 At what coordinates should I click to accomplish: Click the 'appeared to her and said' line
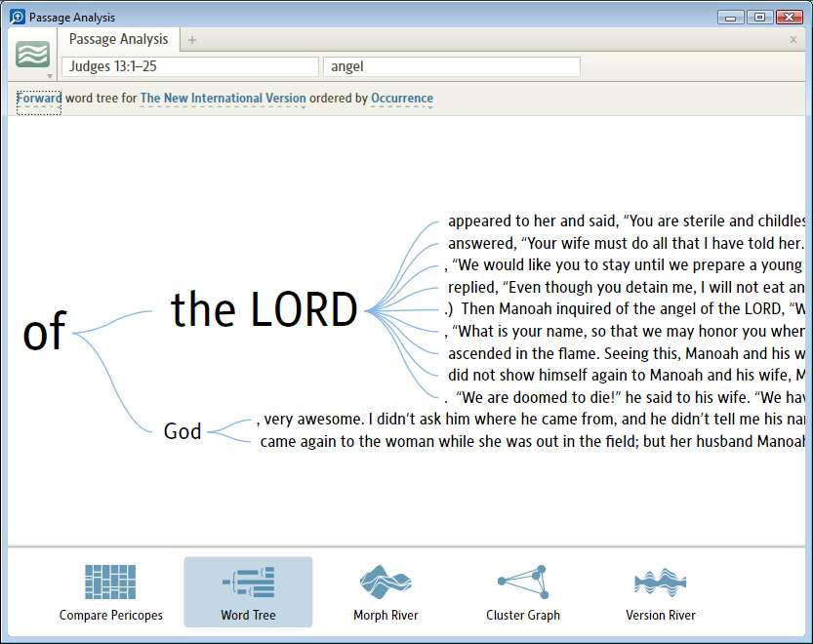626,221
